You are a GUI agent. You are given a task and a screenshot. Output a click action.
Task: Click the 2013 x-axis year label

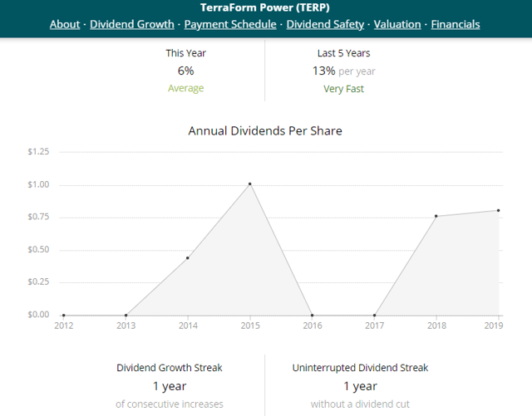[x=126, y=325]
